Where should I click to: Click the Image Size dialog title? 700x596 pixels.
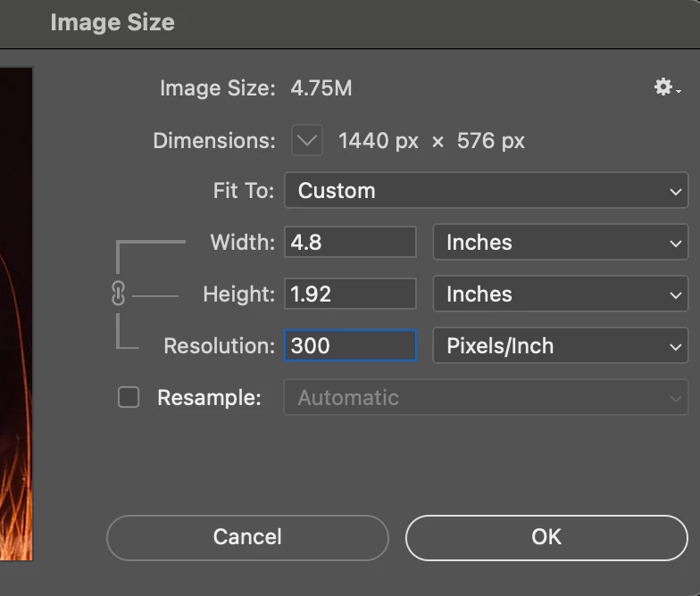[112, 22]
